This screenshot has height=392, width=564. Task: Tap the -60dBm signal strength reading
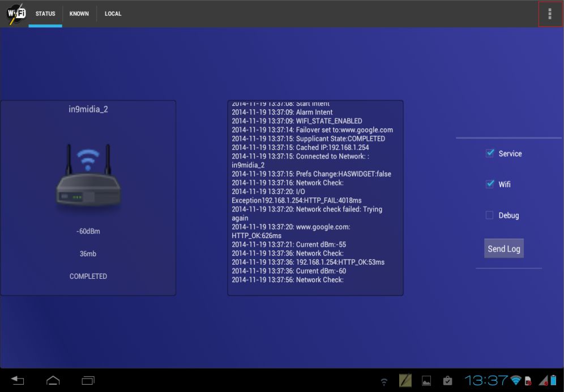point(88,231)
